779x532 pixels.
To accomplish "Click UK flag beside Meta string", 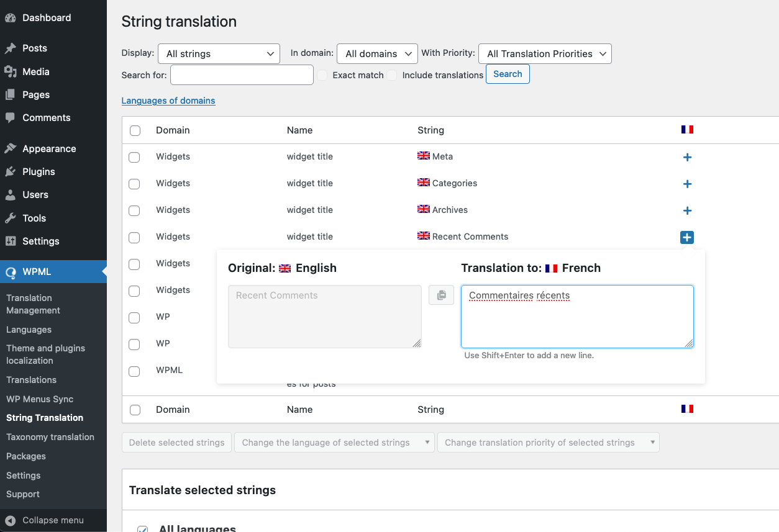I will point(424,156).
